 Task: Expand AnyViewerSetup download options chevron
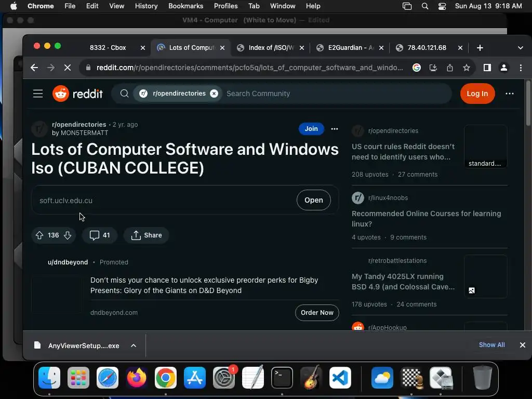(x=134, y=345)
